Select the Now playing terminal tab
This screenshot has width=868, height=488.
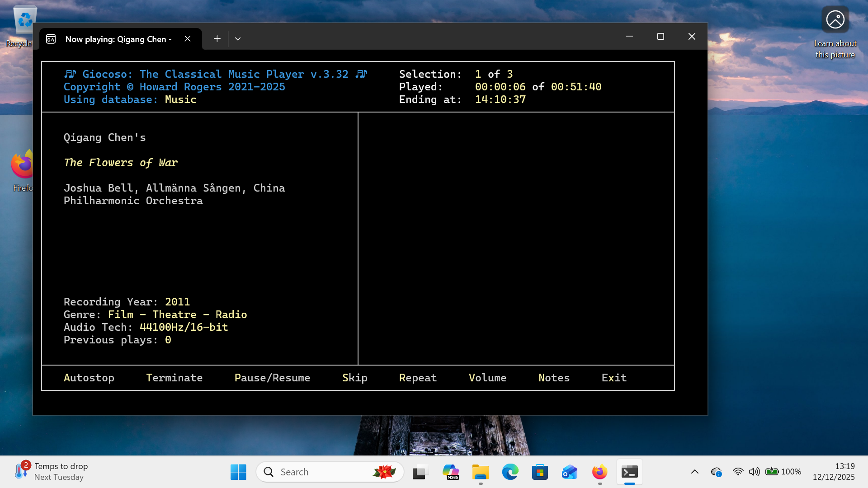(118, 39)
